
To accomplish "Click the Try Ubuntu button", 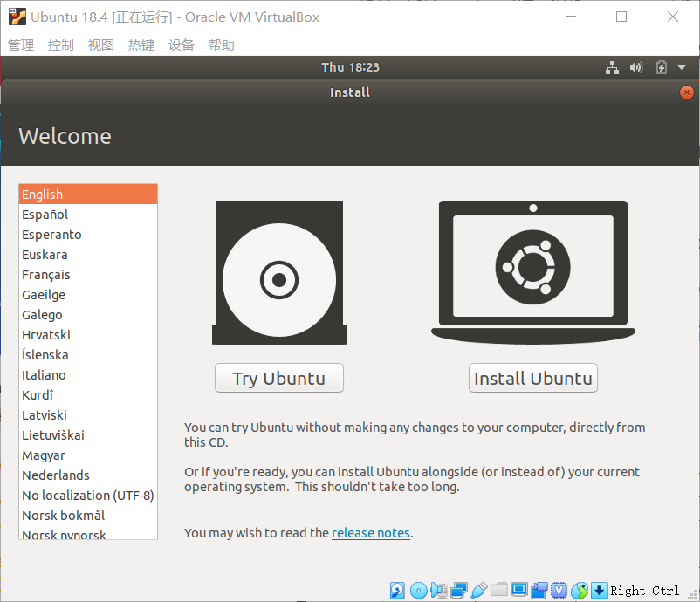I will coord(279,378).
